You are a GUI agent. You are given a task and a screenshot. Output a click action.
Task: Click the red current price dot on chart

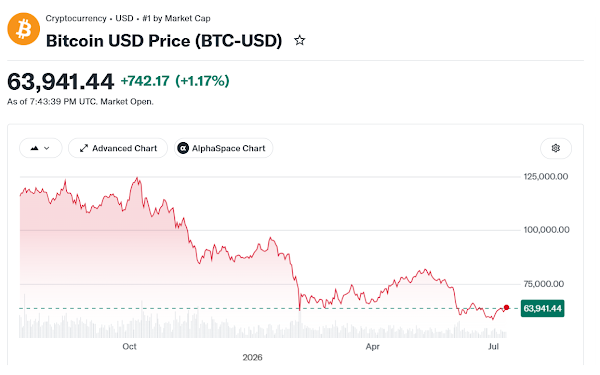click(506, 307)
